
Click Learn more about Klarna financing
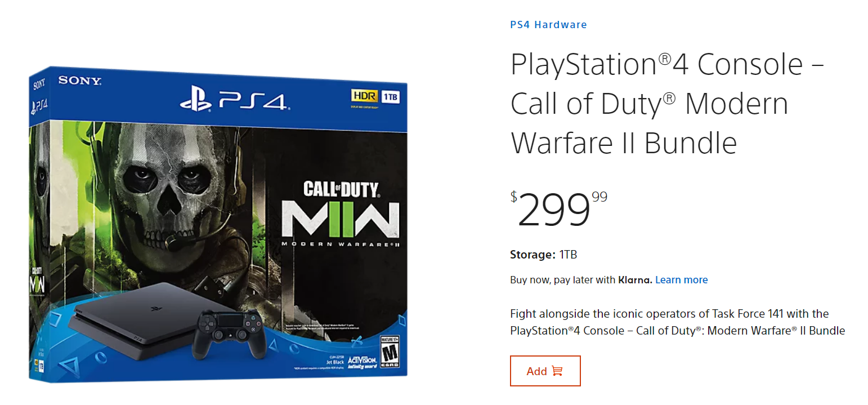681,279
